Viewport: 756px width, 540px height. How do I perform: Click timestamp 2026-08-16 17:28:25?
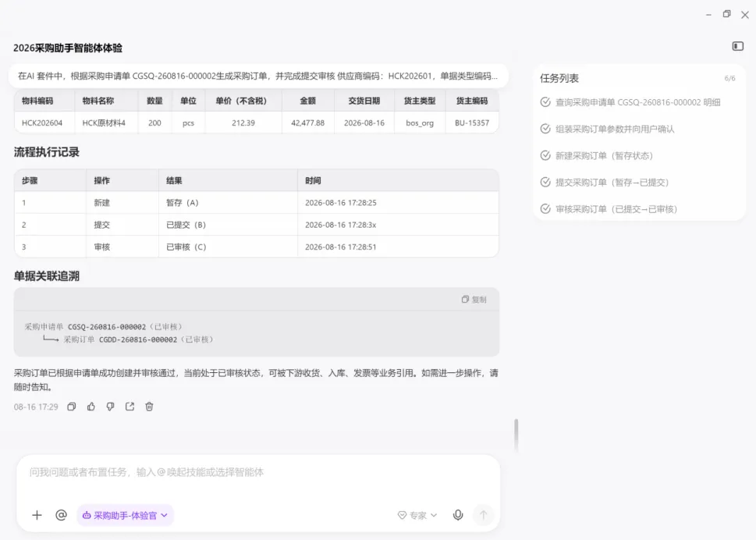341,203
